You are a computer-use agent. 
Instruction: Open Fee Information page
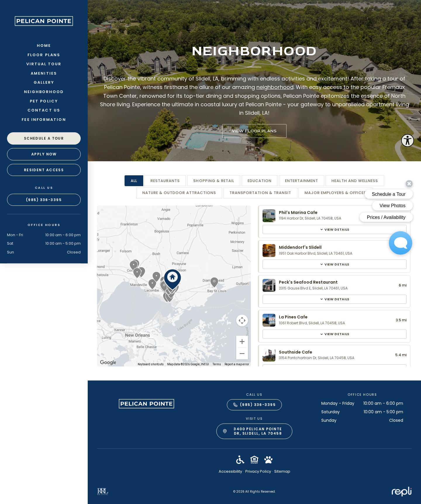(x=44, y=120)
